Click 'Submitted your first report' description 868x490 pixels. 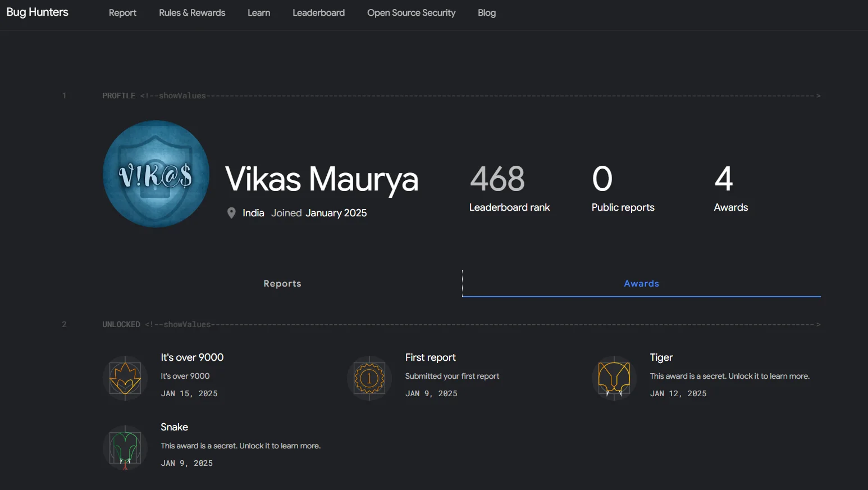tap(452, 376)
